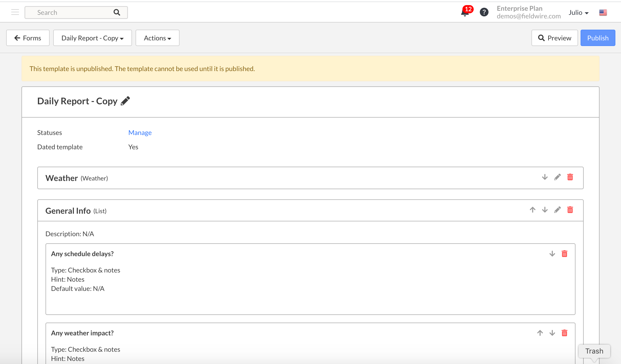Click the Preview button
Screen dimensions: 621x364
[x=555, y=38]
